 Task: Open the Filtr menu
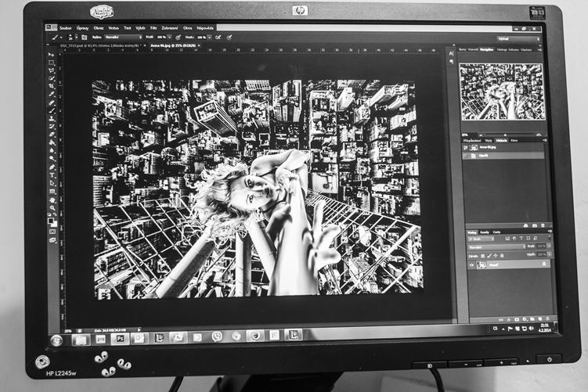point(153,28)
